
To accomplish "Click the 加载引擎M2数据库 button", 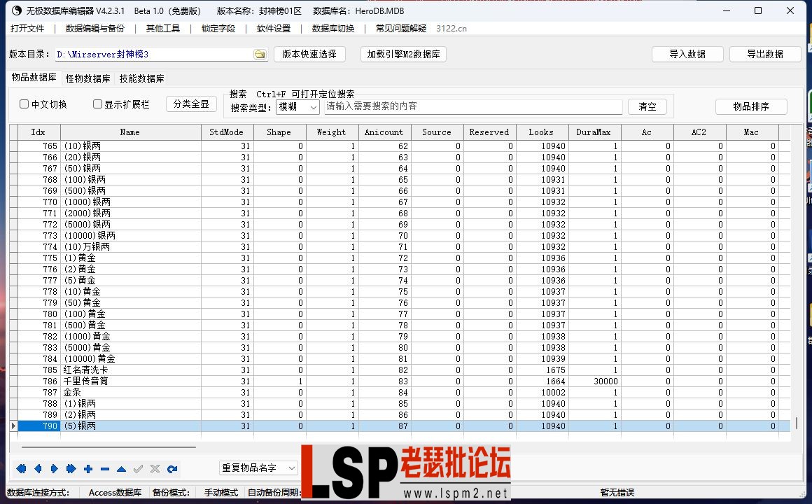I will (403, 53).
